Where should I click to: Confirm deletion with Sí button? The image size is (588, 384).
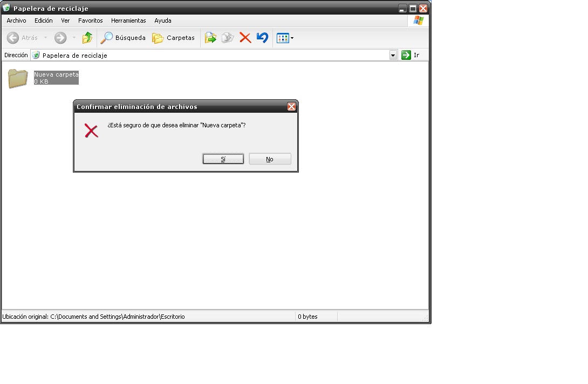click(x=223, y=159)
